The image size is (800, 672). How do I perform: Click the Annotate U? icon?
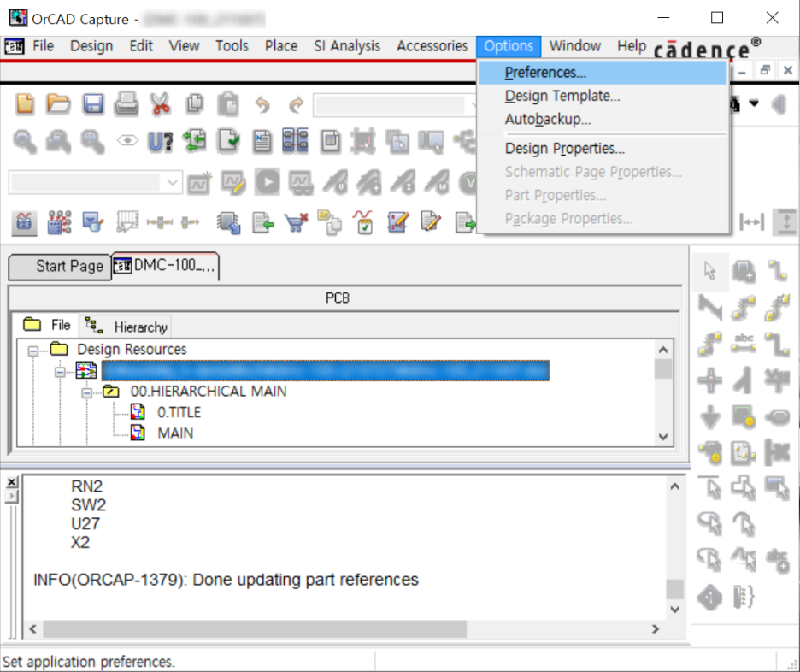pyautogui.click(x=160, y=142)
